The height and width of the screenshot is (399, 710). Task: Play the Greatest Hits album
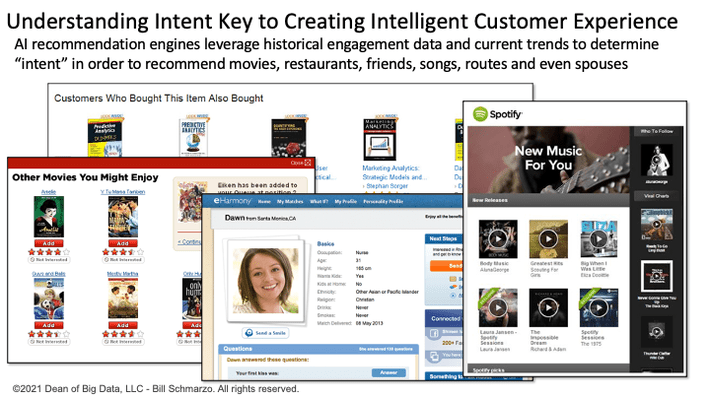[x=548, y=239]
